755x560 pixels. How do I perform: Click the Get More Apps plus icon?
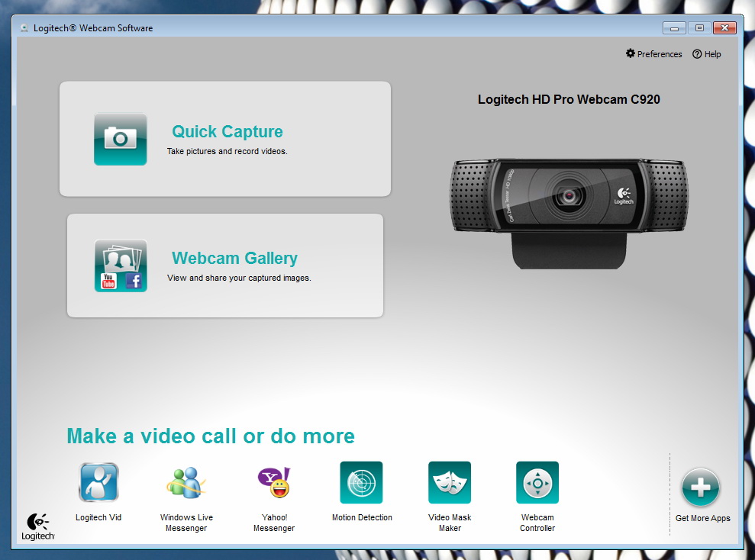(x=701, y=488)
